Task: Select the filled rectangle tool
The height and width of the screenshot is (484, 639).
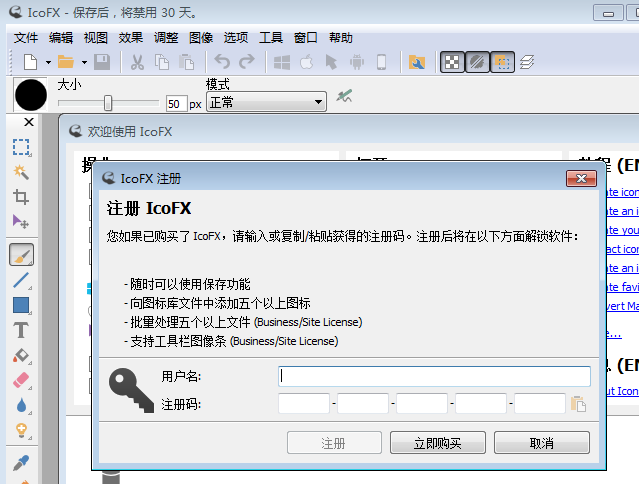Action: click(x=21, y=305)
